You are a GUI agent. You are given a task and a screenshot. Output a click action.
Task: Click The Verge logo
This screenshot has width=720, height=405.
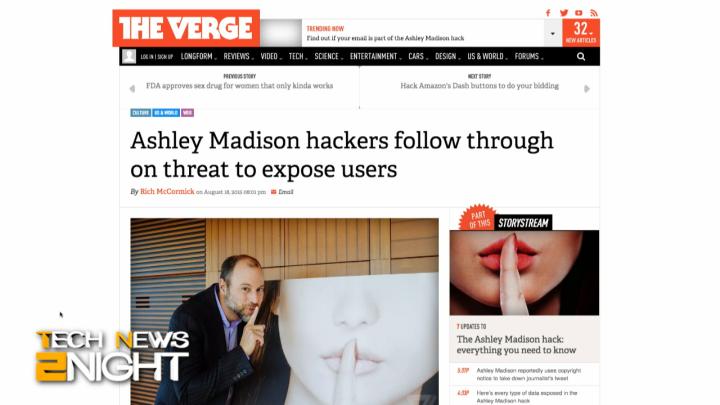(186, 28)
